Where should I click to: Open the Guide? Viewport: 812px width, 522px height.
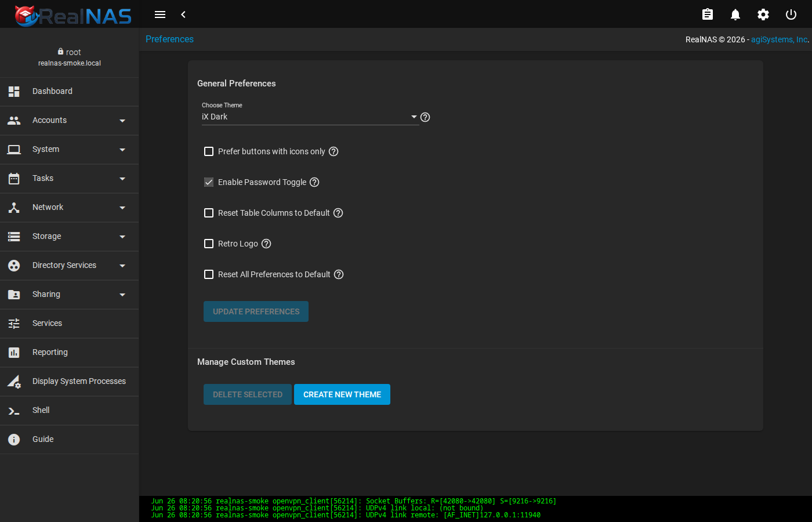[70, 440]
